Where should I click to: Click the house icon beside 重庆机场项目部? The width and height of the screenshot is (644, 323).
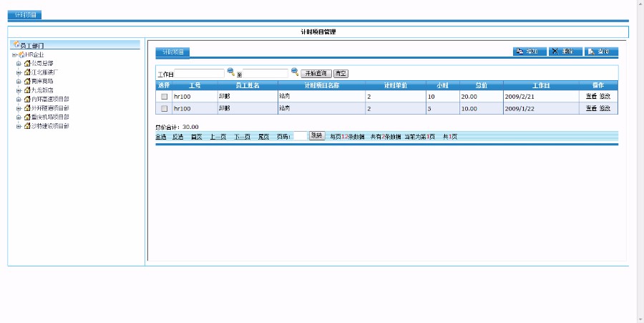(x=27, y=117)
